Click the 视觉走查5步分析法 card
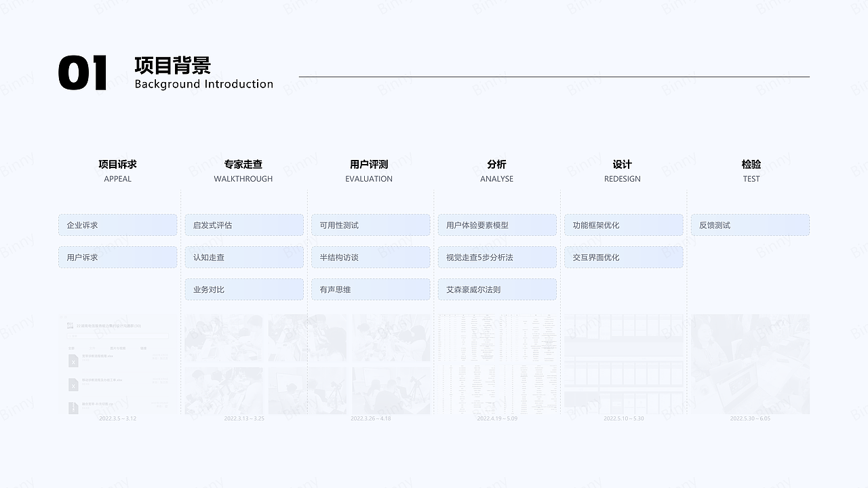868x488 pixels. pyautogui.click(x=497, y=257)
